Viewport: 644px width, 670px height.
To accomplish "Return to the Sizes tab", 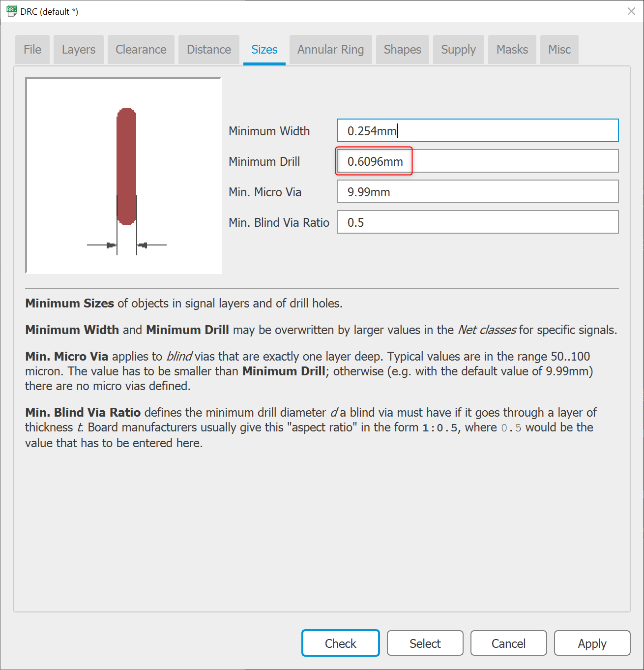I will 264,49.
